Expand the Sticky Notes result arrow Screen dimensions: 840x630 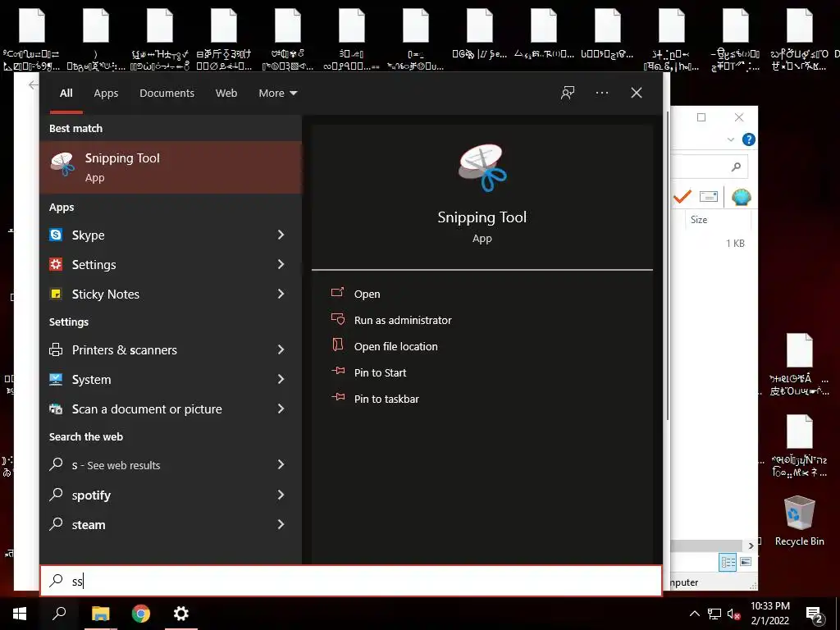tap(281, 294)
